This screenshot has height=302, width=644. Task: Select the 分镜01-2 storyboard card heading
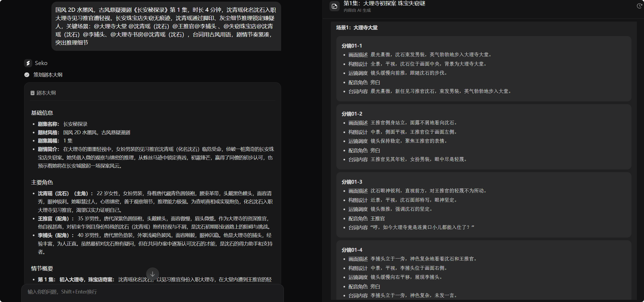(352, 114)
